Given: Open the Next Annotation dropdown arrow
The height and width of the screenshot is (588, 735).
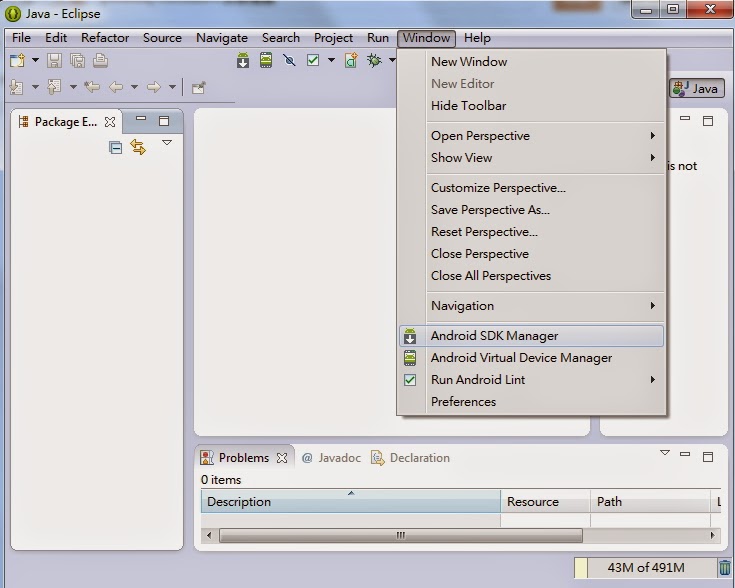Looking at the screenshot, I should pyautogui.click(x=35, y=87).
